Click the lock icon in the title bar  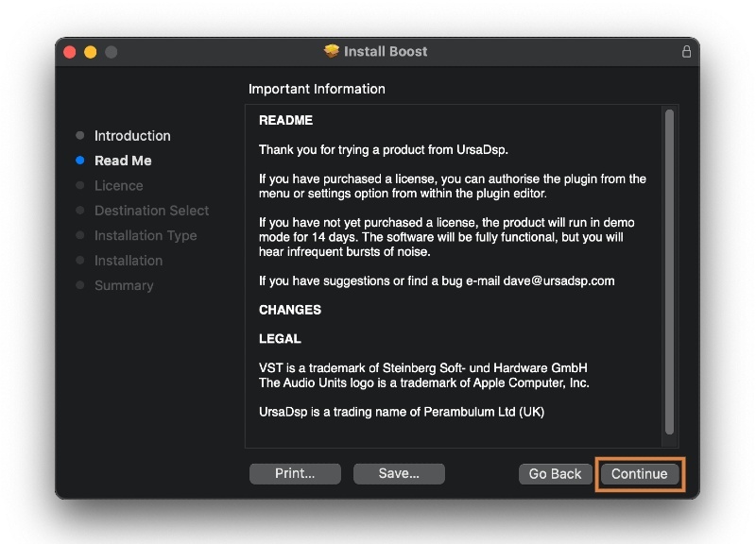[687, 52]
